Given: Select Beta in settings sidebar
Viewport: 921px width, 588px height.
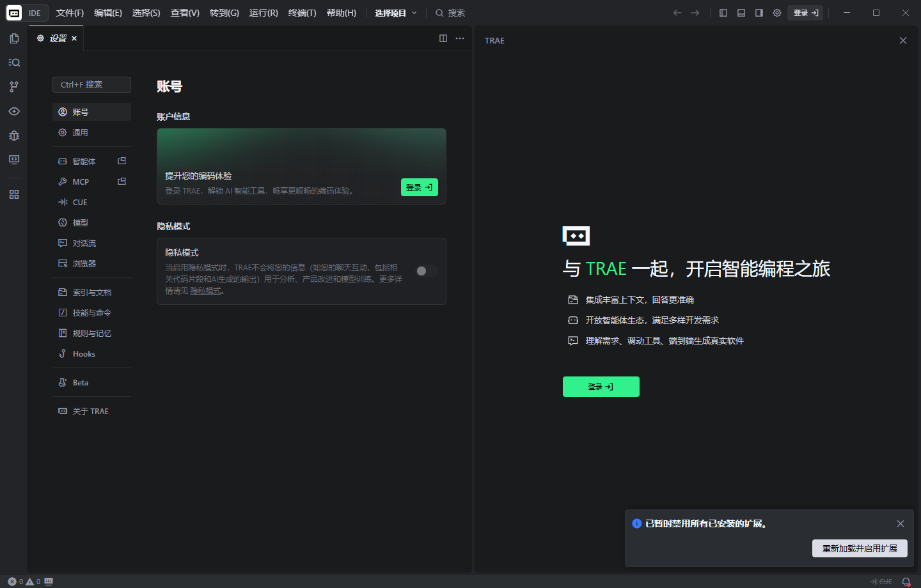Looking at the screenshot, I should pos(91,382).
